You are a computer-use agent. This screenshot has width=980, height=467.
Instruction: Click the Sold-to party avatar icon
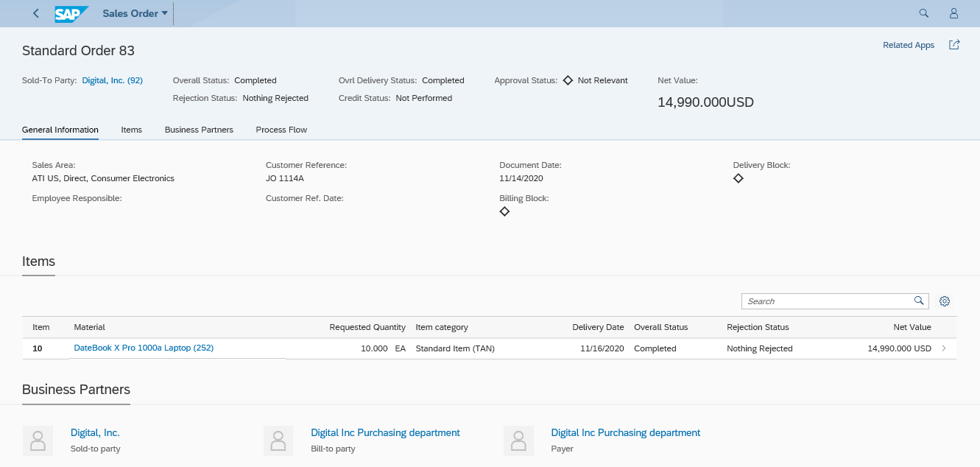[37, 440]
